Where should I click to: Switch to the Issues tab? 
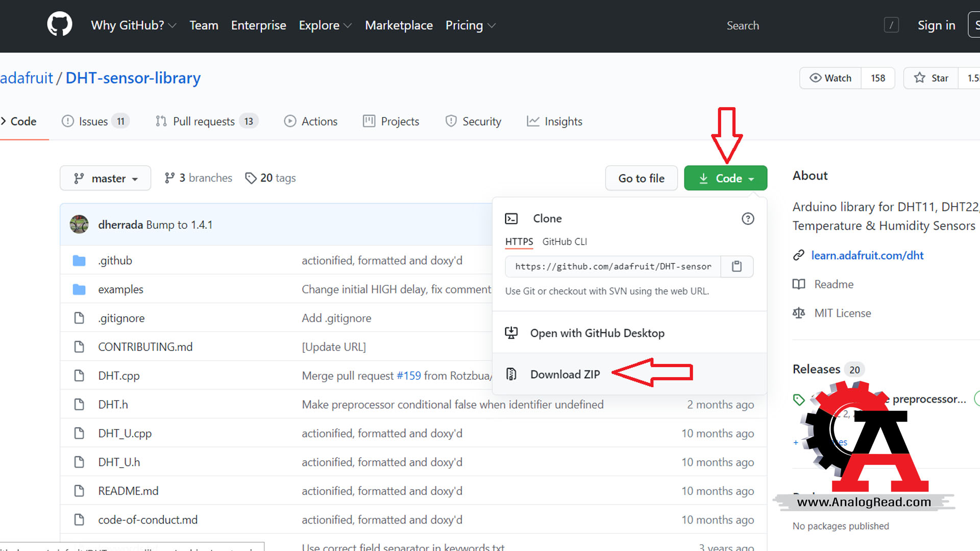click(95, 121)
